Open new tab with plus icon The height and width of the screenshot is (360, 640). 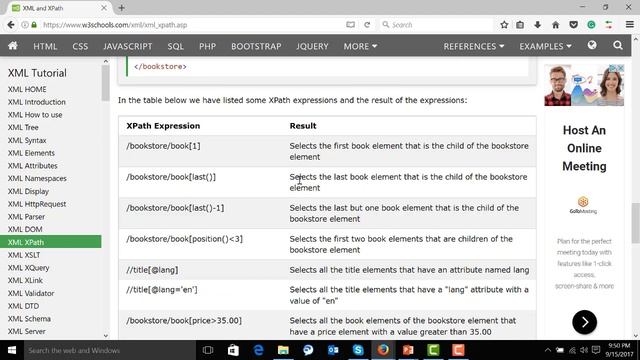click(x=121, y=8)
